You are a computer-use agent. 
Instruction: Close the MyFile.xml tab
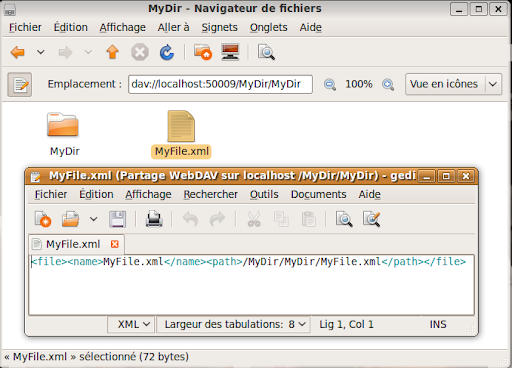tap(115, 244)
